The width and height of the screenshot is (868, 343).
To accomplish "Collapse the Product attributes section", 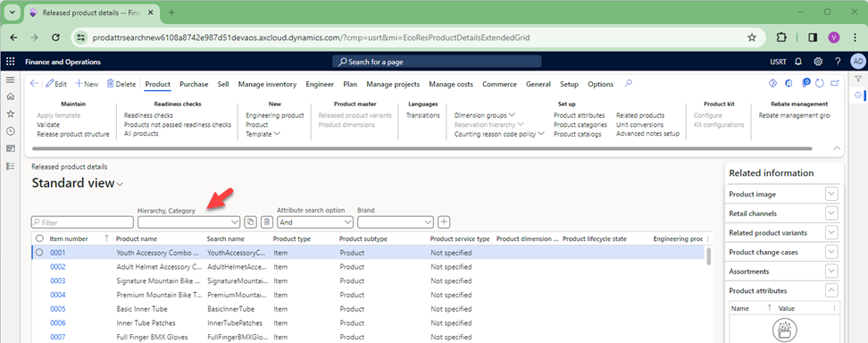I will point(831,290).
